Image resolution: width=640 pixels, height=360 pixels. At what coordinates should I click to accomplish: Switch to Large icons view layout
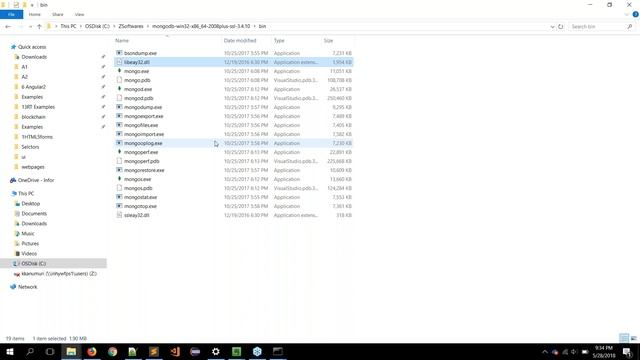click(x=633, y=338)
